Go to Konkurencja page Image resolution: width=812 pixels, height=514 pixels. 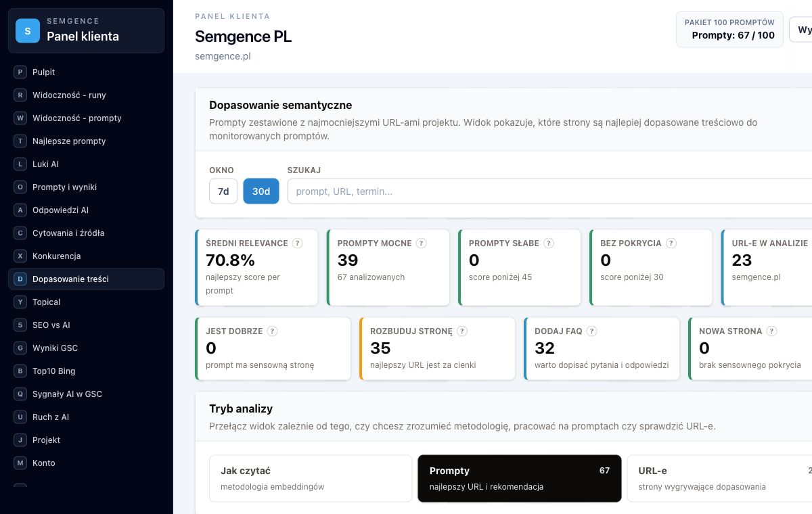tap(86, 256)
